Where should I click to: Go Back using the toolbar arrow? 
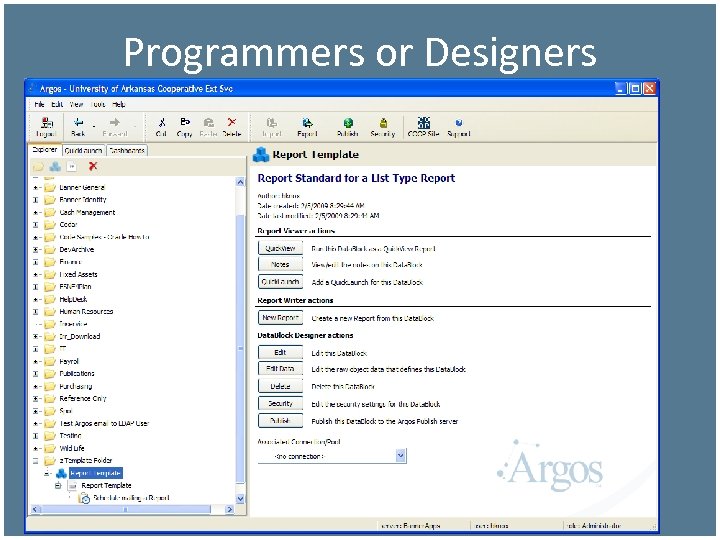pos(79,122)
